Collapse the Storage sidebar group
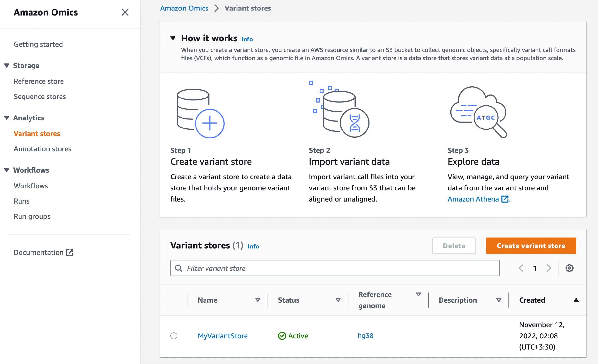 click(x=7, y=66)
